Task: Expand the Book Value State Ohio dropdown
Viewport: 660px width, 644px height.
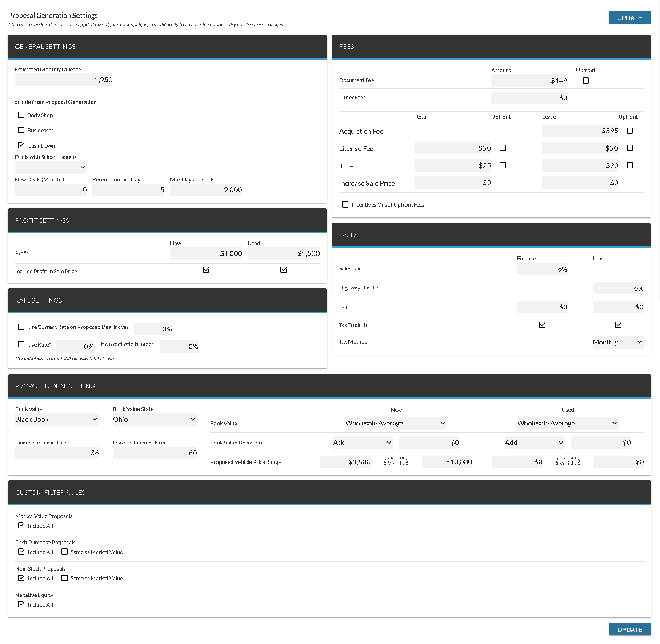Action: [x=155, y=419]
